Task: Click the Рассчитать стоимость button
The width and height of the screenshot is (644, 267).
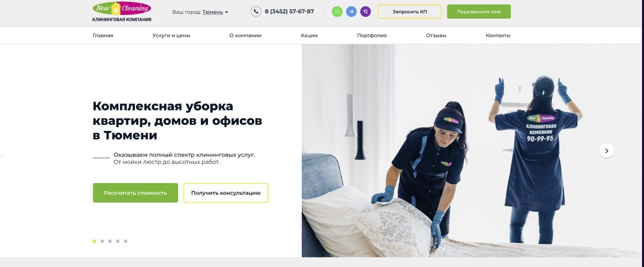Action: 135,193
